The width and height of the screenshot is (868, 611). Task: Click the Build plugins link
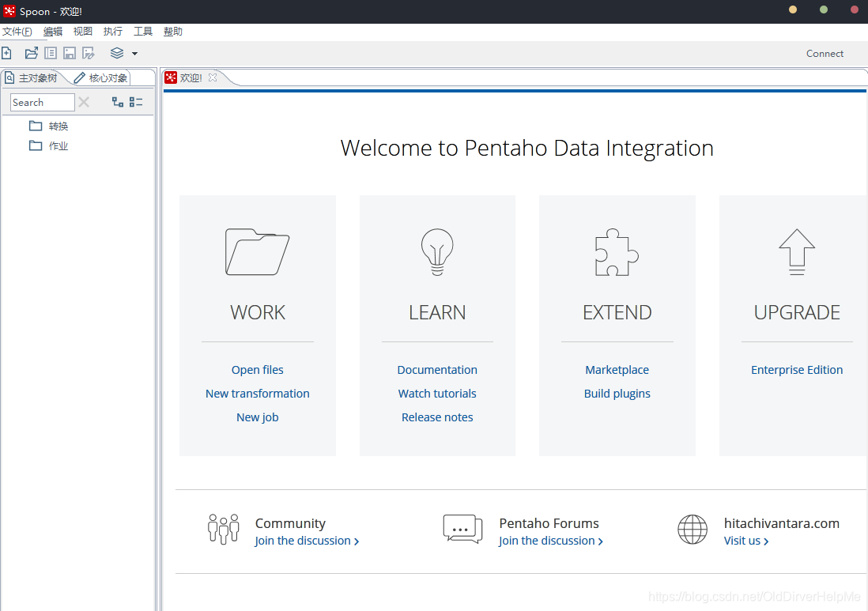point(617,394)
